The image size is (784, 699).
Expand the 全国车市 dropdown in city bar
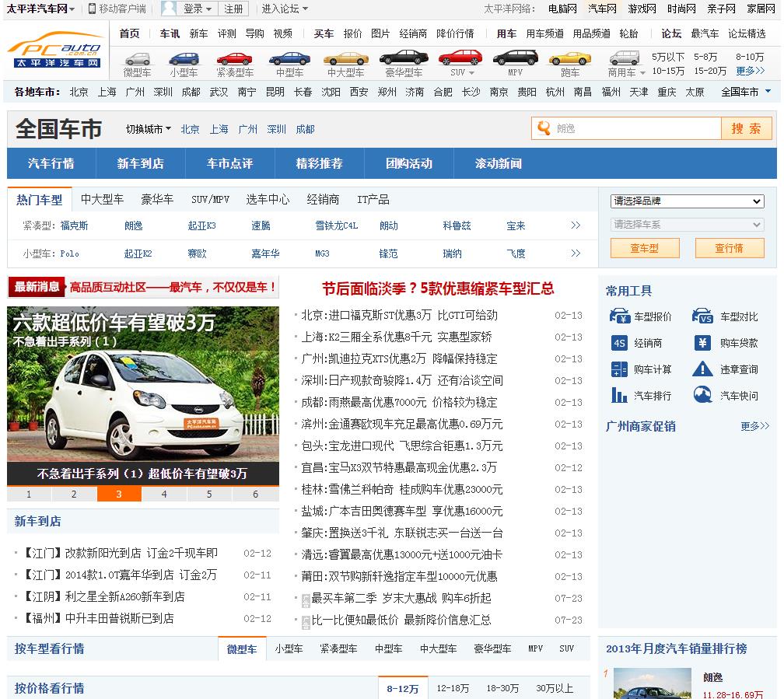(x=745, y=92)
